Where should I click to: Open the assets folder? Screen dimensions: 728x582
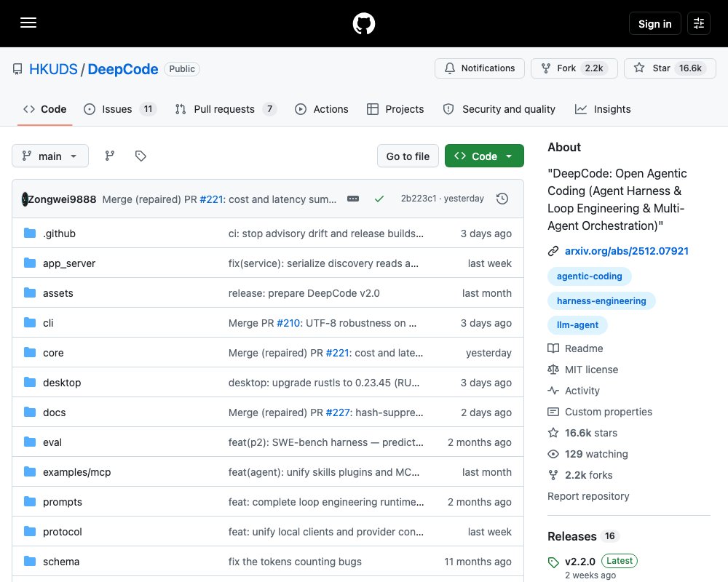[x=58, y=293]
